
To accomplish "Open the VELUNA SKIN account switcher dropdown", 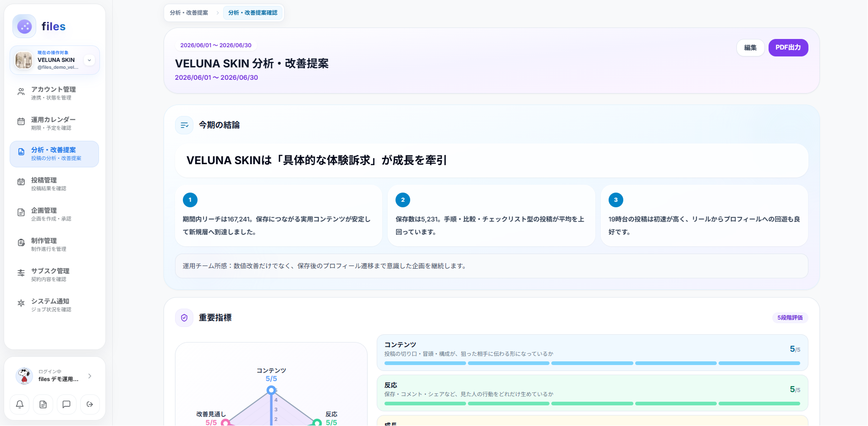I will point(89,60).
